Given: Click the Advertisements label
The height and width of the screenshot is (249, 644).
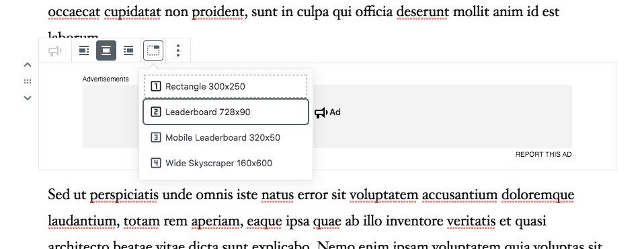Looking at the screenshot, I should [x=106, y=79].
